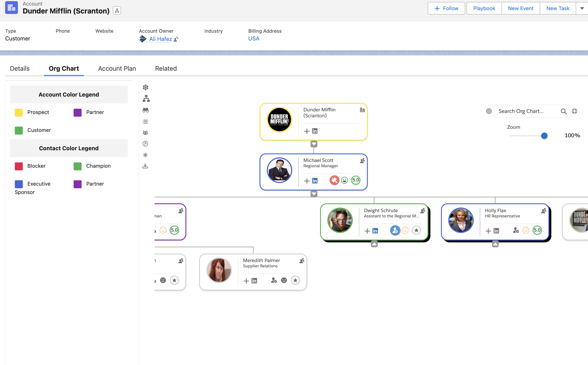The height and width of the screenshot is (365, 588).
Task: Click Meredith Palmer's profile photo
Action: pyautogui.click(x=219, y=270)
